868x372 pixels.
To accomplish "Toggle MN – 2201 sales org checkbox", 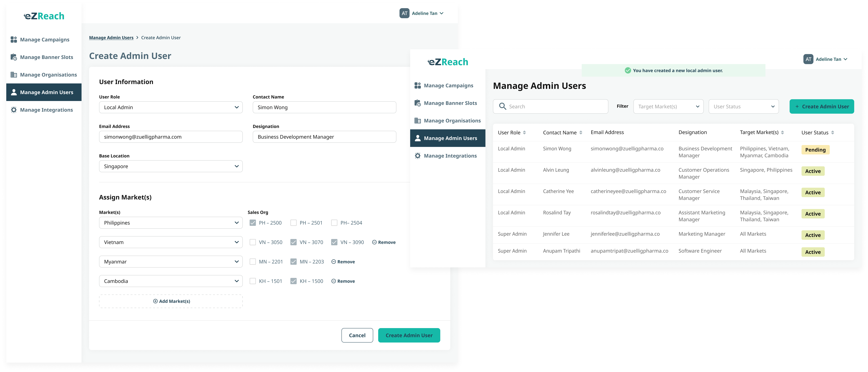I will click(x=253, y=261).
